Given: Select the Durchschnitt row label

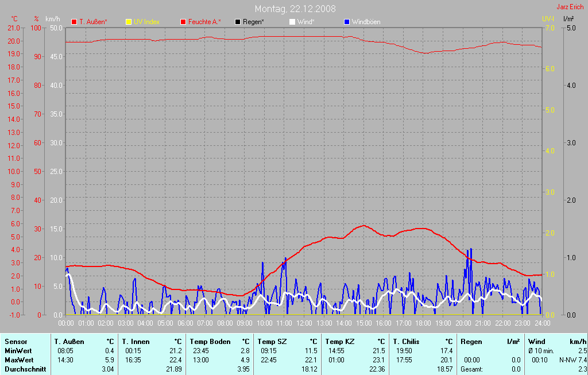Looking at the screenshot, I should [25, 369].
